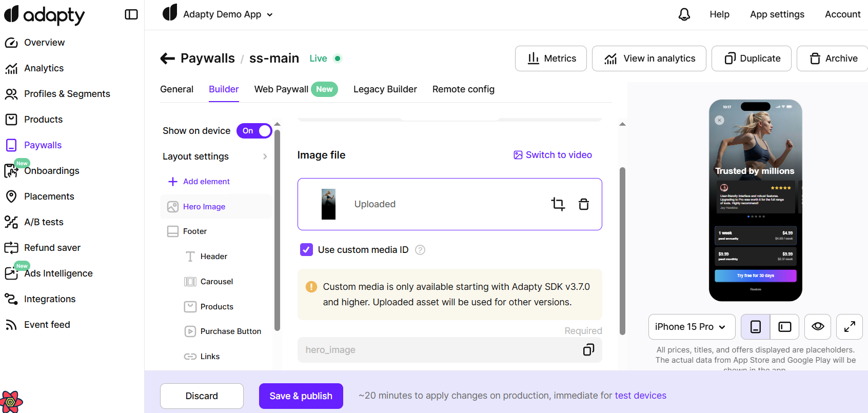Click Save & publish
This screenshot has width=868, height=413.
coord(301,396)
